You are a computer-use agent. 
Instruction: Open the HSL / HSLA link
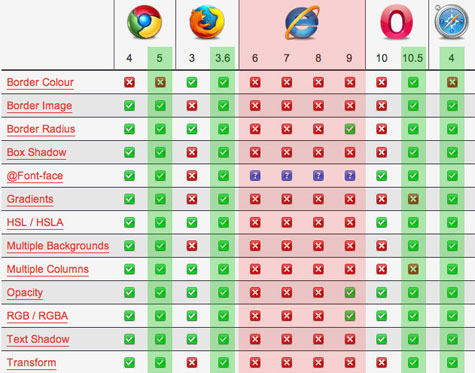click(x=35, y=222)
